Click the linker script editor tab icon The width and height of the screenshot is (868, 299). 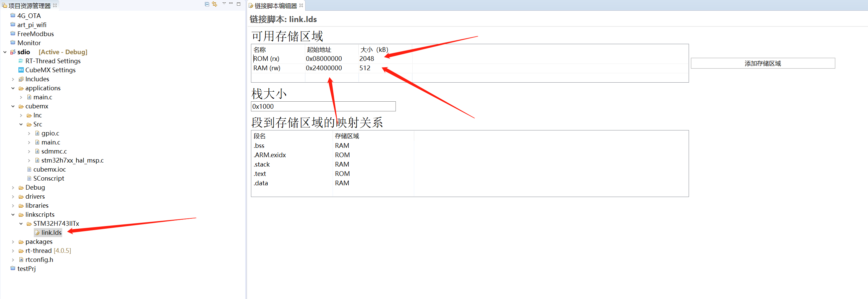coord(251,6)
